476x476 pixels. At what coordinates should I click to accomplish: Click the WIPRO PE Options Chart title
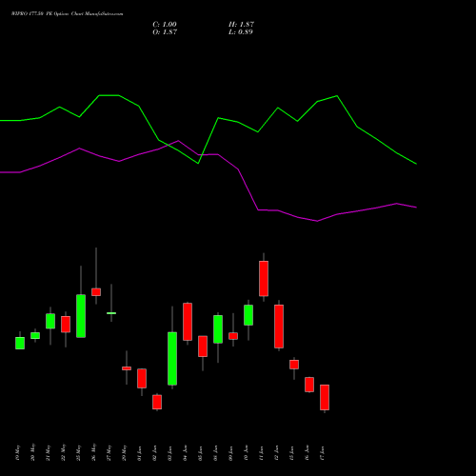pyautogui.click(x=67, y=14)
